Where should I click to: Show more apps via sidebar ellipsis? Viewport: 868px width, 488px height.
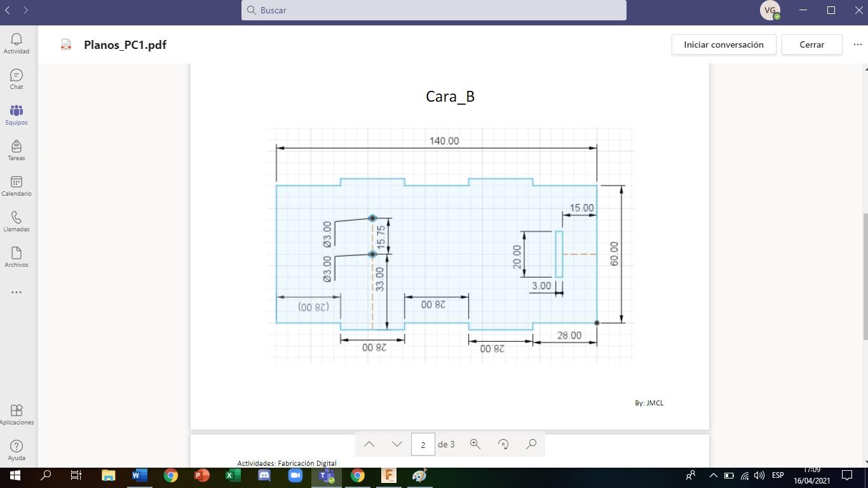pos(17,292)
